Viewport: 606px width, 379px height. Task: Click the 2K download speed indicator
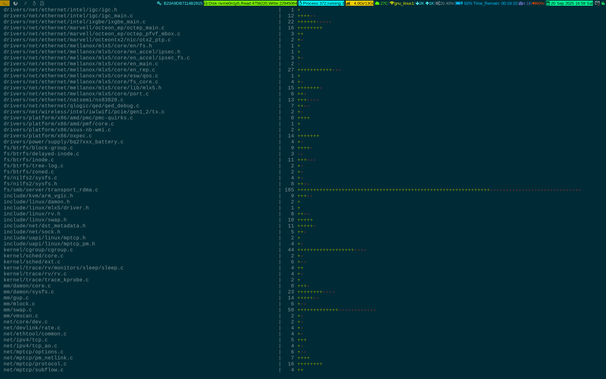coord(420,3)
